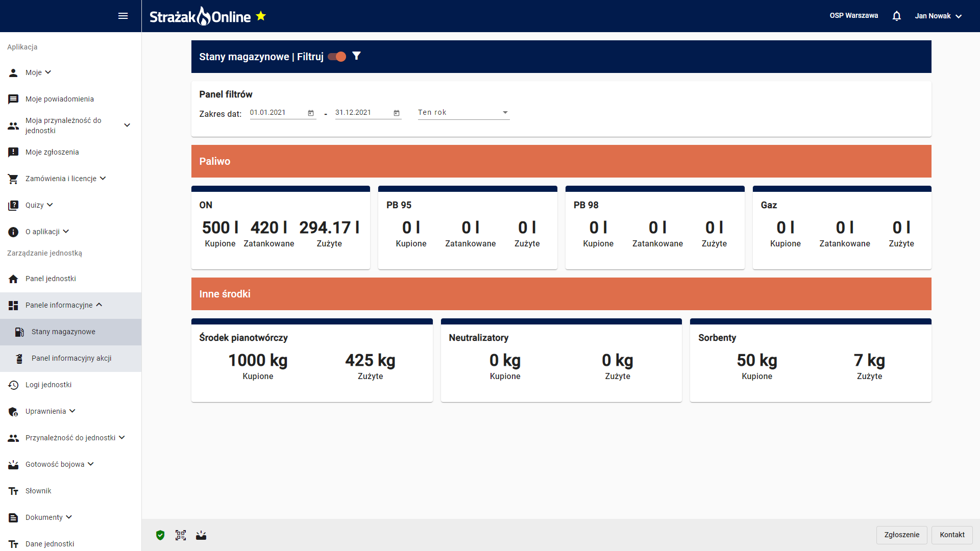Click the QR code scanner footer icon
The width and height of the screenshot is (980, 551).
coord(181,535)
